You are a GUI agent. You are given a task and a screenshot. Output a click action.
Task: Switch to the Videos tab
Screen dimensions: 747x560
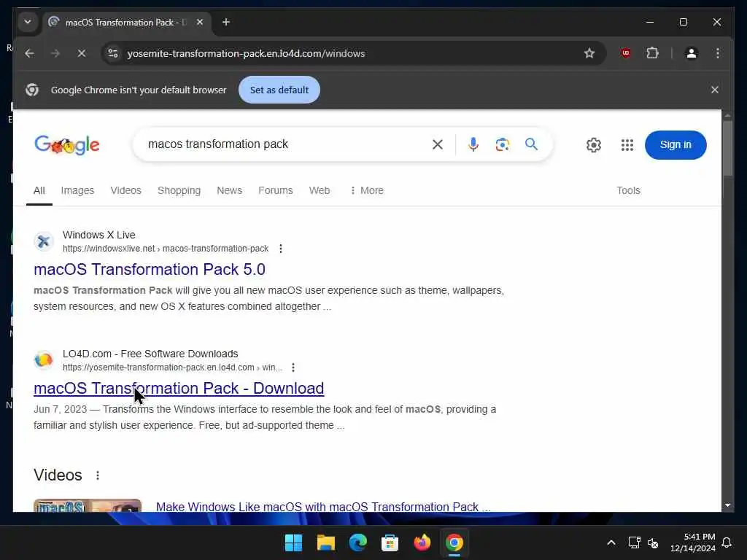tap(125, 190)
